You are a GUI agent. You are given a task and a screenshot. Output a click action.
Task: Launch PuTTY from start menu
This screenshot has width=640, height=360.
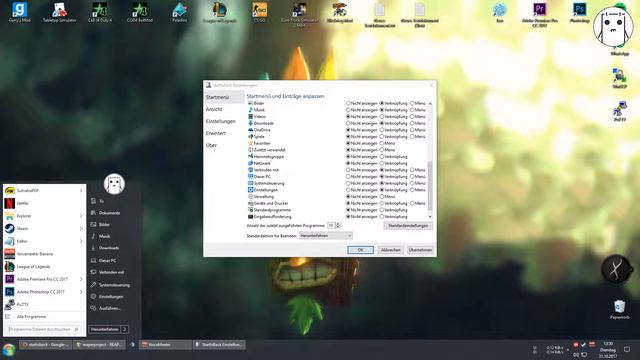pos(44,304)
